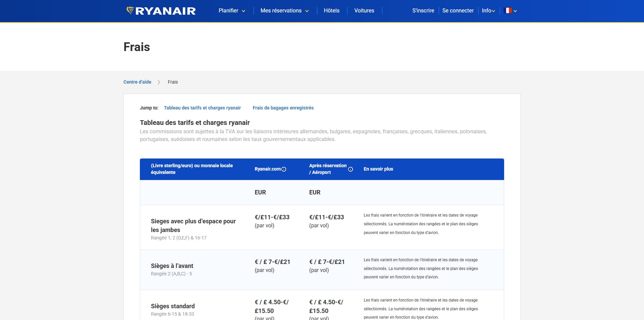Click 'Rangée 1, 2 (D,E,F) & 16-17' text
The width and height of the screenshot is (644, 320).
tap(179, 238)
